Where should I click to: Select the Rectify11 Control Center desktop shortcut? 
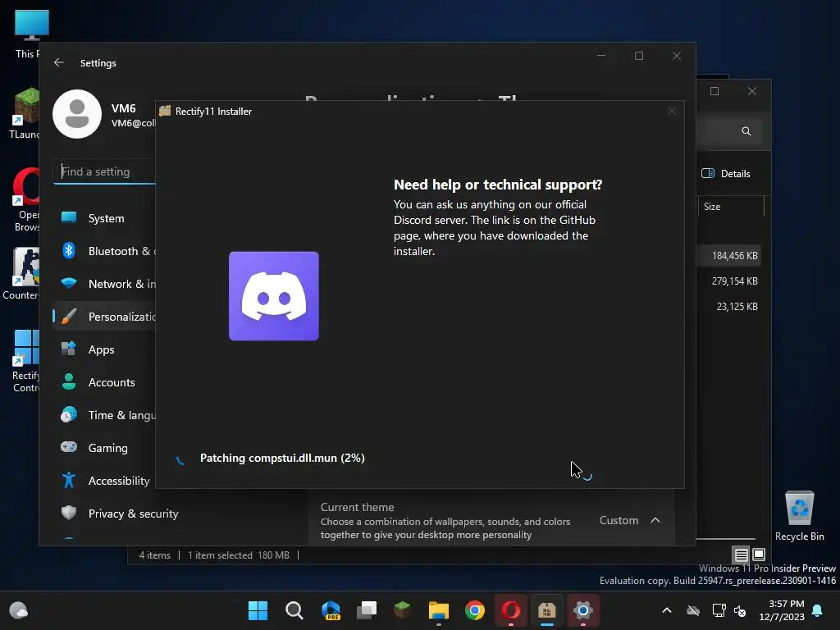(x=25, y=361)
